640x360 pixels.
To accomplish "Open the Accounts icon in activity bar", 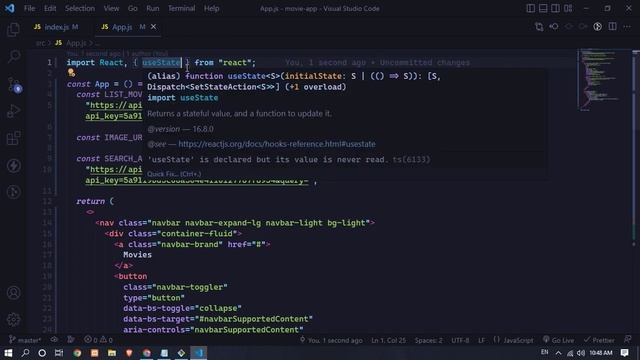I will tap(13, 293).
